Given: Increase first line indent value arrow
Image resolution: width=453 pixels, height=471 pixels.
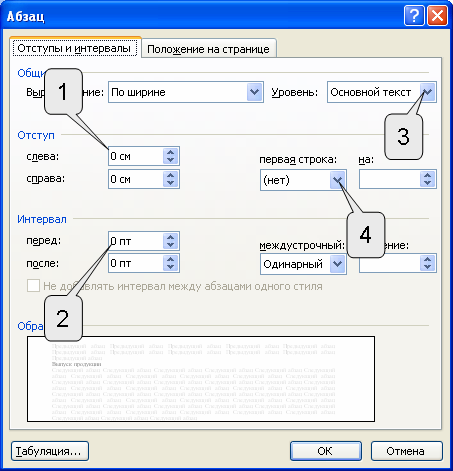Looking at the screenshot, I should (428, 176).
